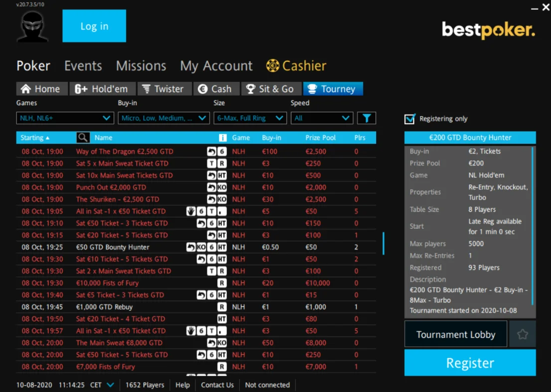Click the KO icon on The Shuriken row
Viewport: 551px width, 392px height.
click(x=222, y=200)
